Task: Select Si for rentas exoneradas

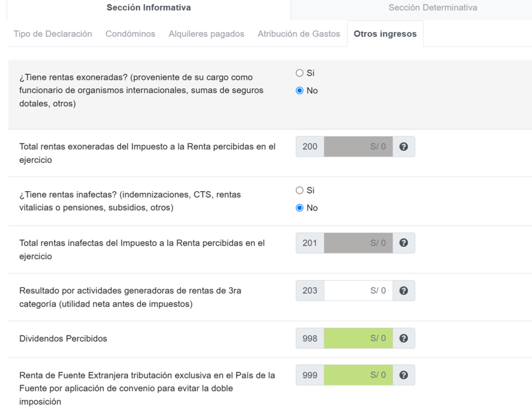Action: coord(299,73)
